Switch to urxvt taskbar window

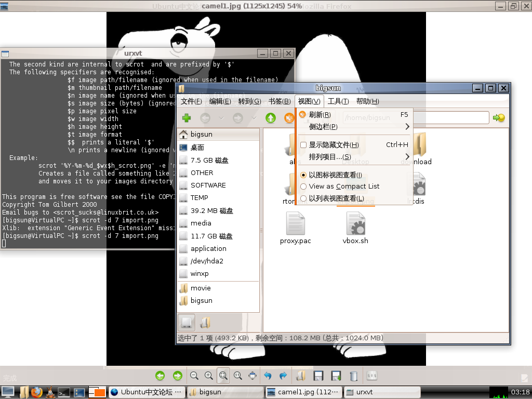pos(382,392)
